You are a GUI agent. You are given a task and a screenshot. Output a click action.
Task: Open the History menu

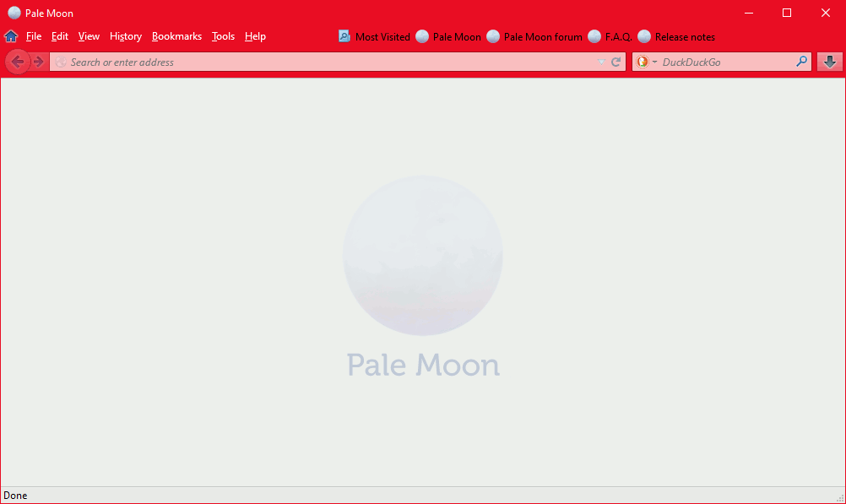(x=126, y=36)
